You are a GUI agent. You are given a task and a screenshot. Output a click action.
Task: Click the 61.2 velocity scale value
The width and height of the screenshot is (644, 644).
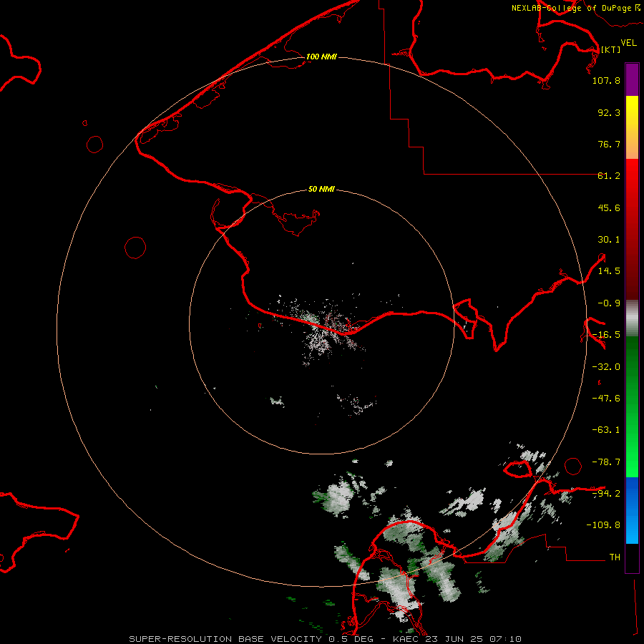609,176
